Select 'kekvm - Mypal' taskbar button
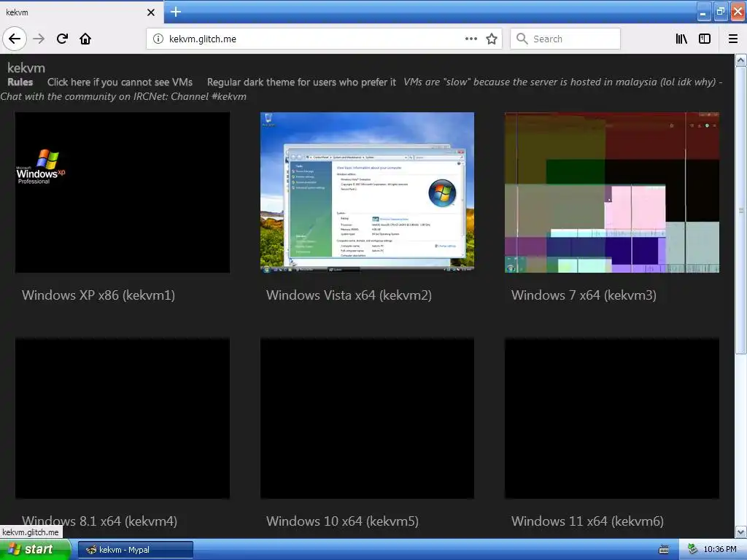 pyautogui.click(x=136, y=550)
